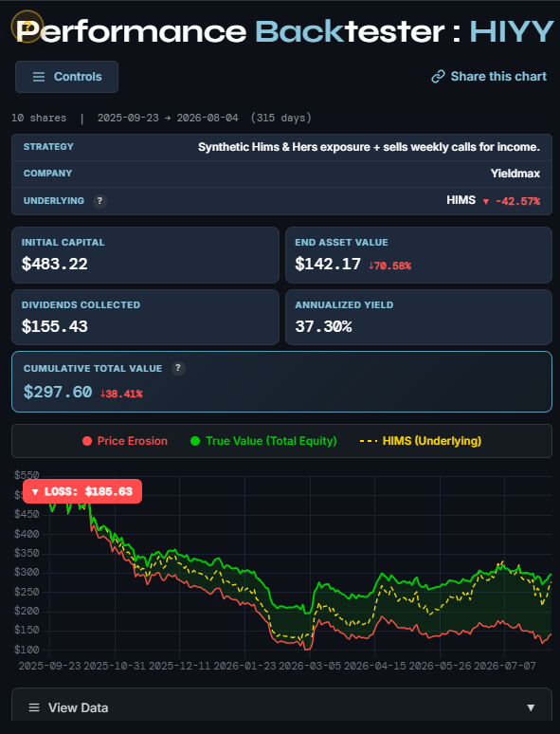
Task: Click the chain link icon beside Share
Action: tap(438, 76)
